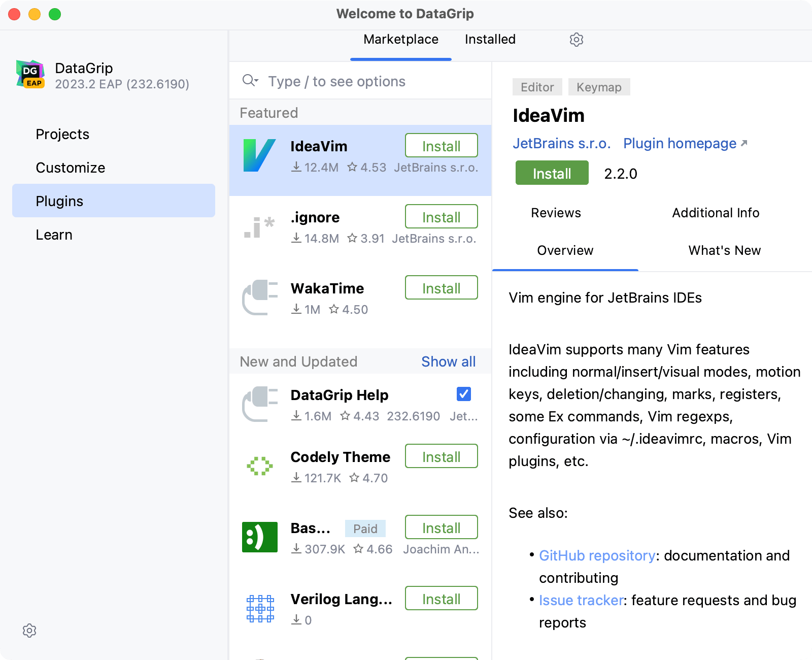
Task: Visit the GitHub repository link
Action: point(596,555)
